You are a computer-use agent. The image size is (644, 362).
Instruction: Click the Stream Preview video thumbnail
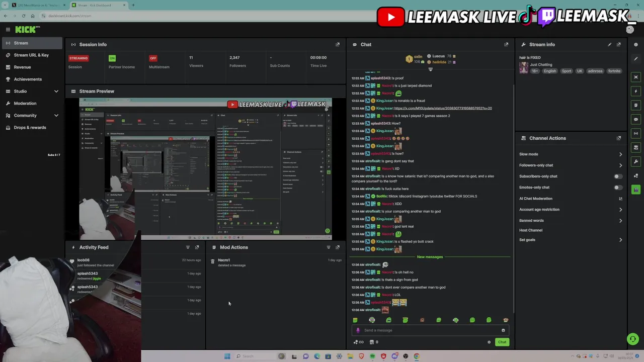click(x=205, y=169)
